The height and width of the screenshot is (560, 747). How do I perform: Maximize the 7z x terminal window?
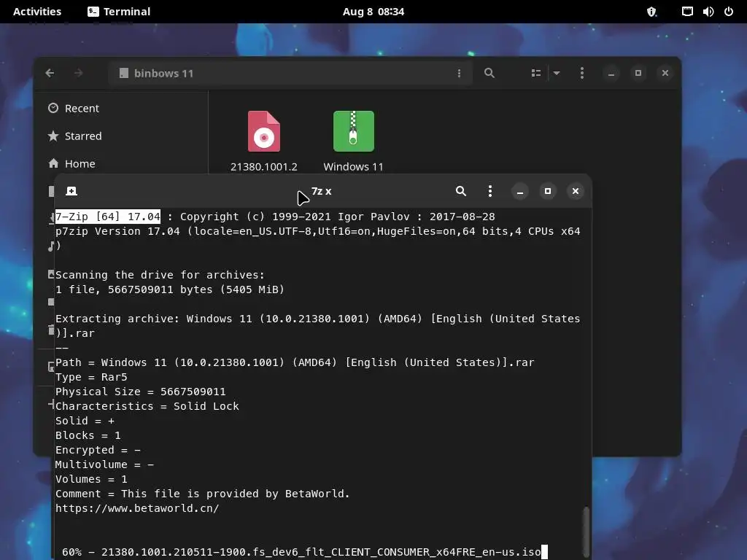pyautogui.click(x=548, y=191)
